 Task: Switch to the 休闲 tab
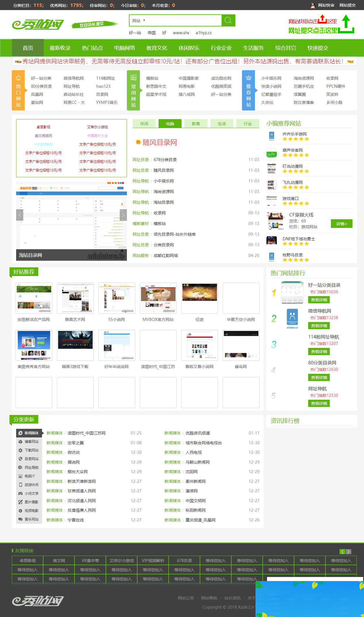pyautogui.click(x=144, y=124)
